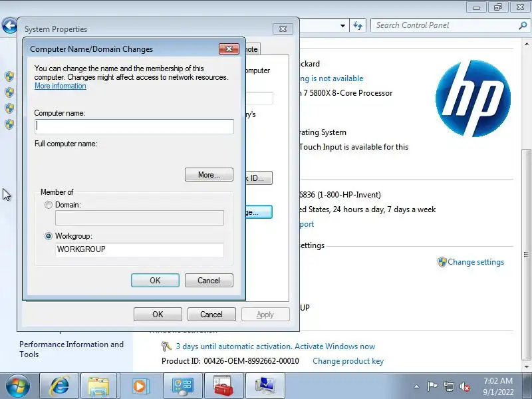Open the red toolbox taskbar icon
Viewport: 532px width, 399px height.
coord(223,386)
